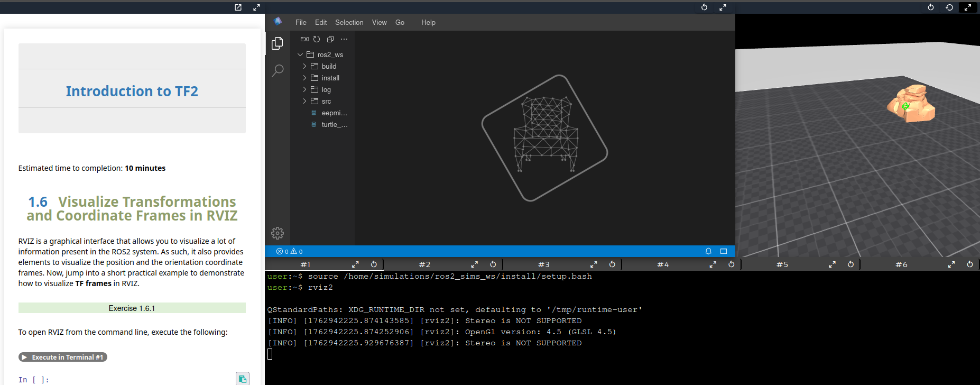Image resolution: width=980 pixels, height=385 pixels.
Task: Show the errors and warnings count
Action: point(290,251)
